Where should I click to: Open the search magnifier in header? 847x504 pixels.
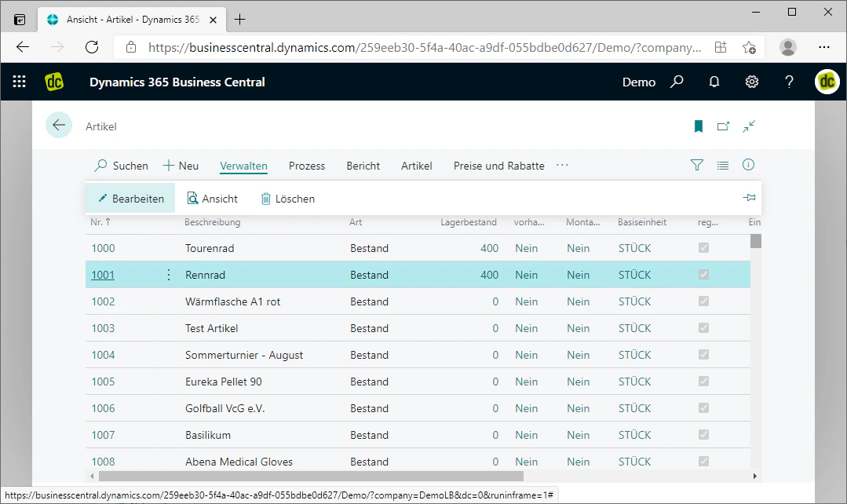coord(677,82)
